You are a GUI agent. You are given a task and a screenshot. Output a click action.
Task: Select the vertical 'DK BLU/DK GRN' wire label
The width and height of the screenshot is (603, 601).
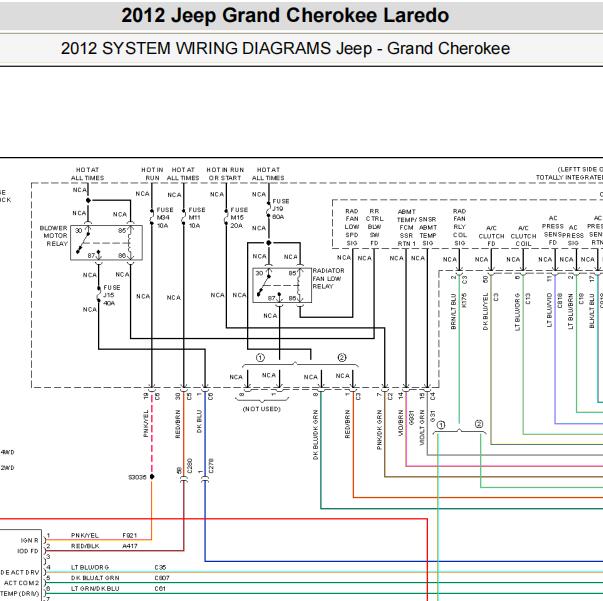pyautogui.click(x=316, y=435)
